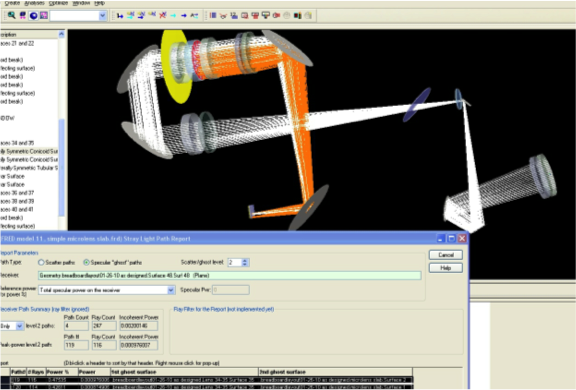The height and width of the screenshot is (390, 576).
Task: Open the reference power dropdown
Action: click(171, 290)
